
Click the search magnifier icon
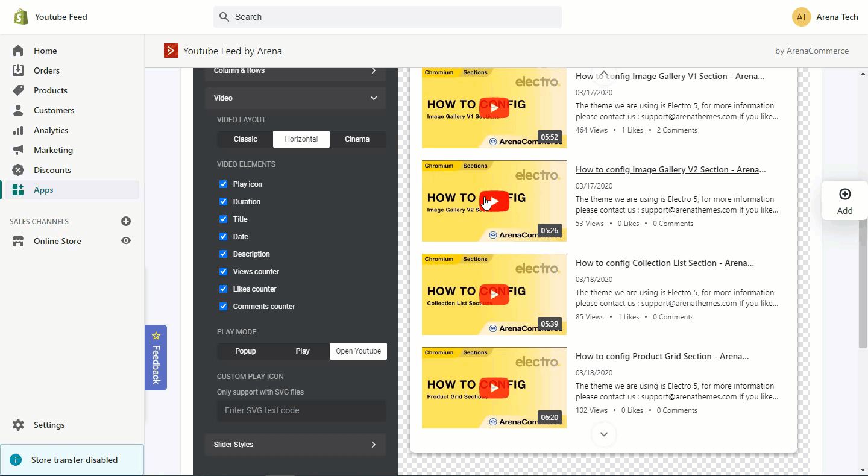point(224,17)
